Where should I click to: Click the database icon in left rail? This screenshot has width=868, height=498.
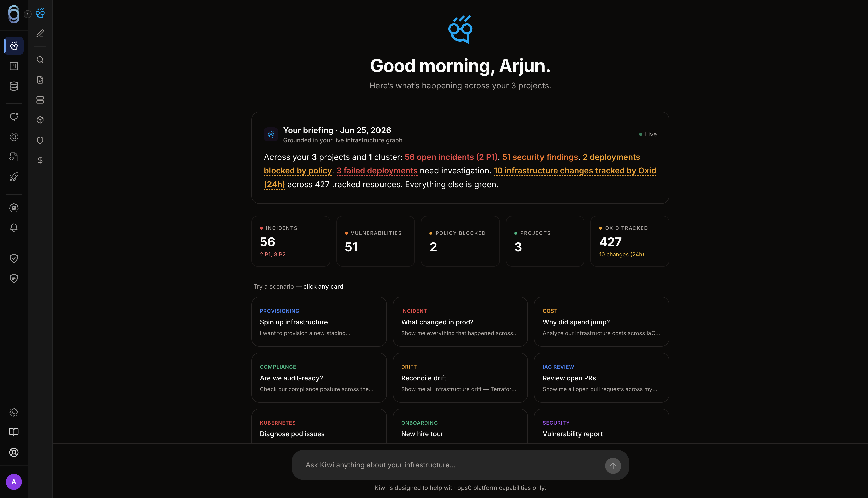click(x=14, y=86)
